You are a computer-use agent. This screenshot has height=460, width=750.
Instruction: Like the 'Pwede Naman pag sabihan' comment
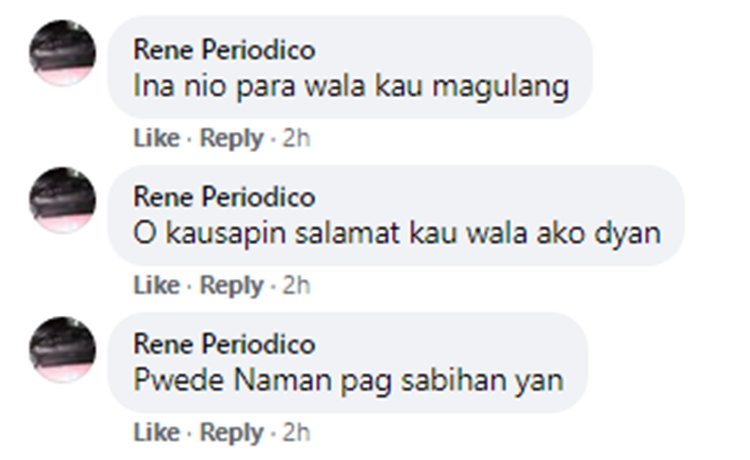[156, 433]
